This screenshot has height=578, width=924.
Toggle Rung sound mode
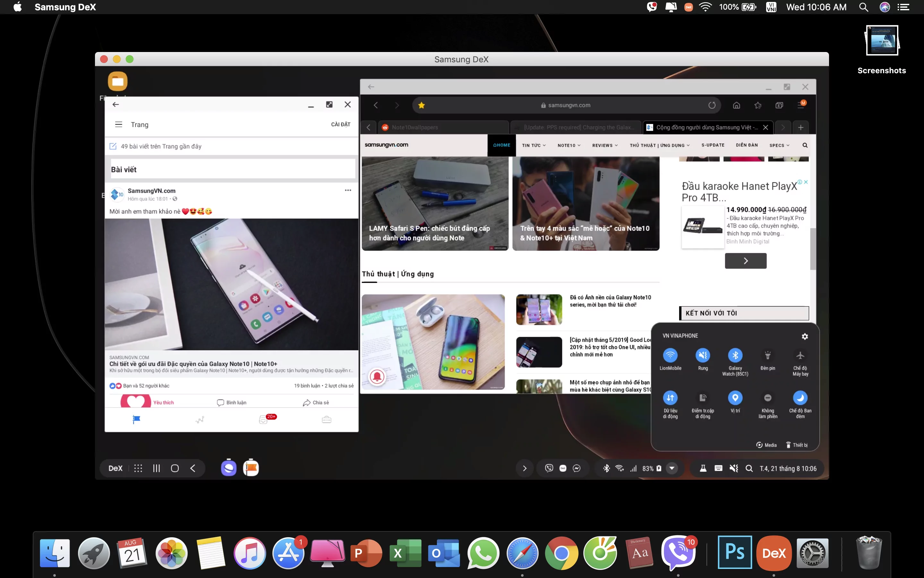tap(703, 355)
